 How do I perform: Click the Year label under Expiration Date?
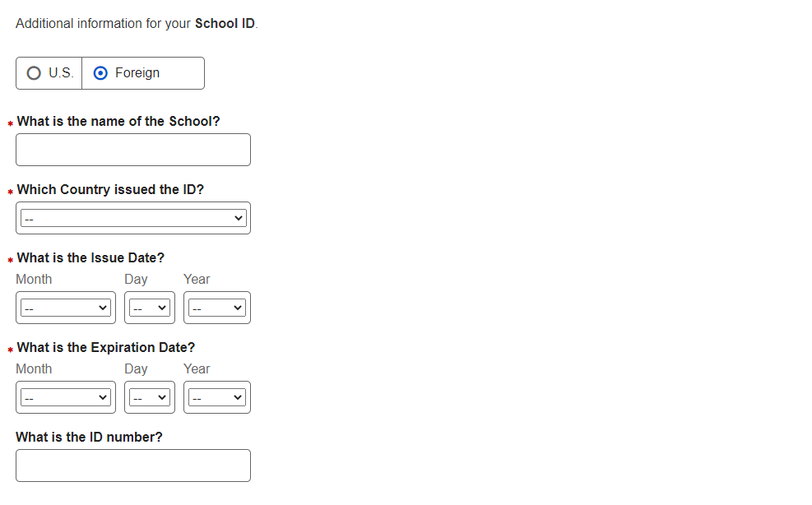(197, 368)
